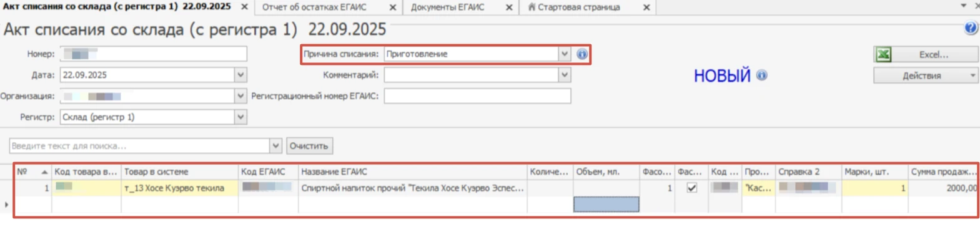Screen dimensions: 980x232
Task: Close the Документы ЕГАИС tab
Action: [x=509, y=7]
